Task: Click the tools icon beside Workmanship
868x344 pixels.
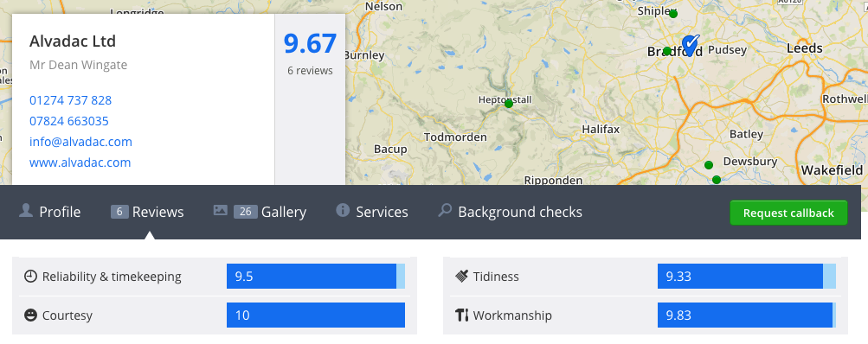Action: point(461,315)
